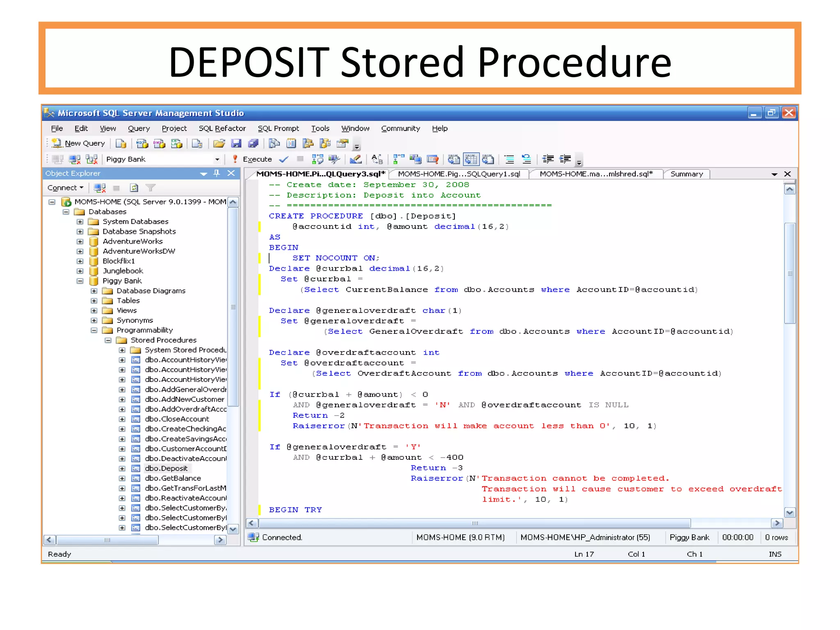Select the Results to Grid option

click(471, 159)
